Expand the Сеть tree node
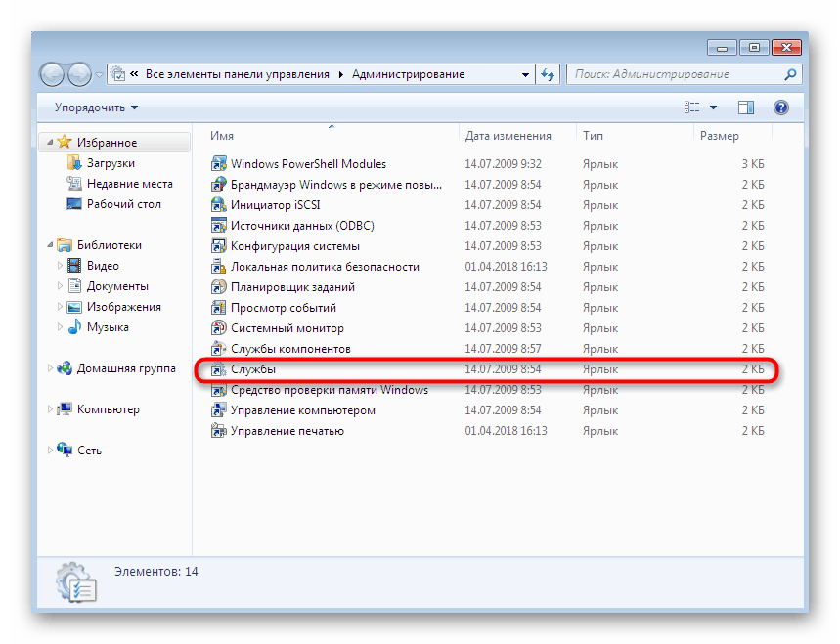 (50, 450)
